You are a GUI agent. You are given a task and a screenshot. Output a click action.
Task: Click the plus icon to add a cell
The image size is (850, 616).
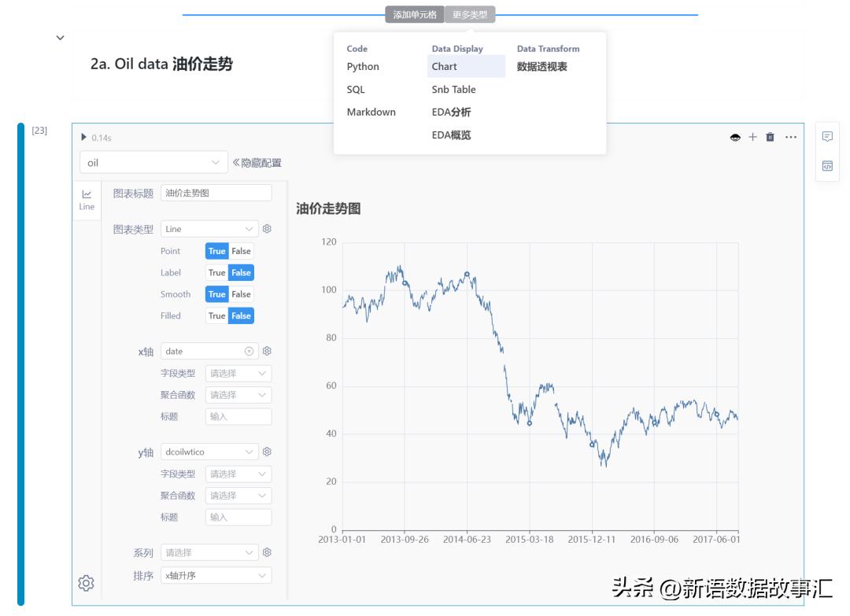751,136
